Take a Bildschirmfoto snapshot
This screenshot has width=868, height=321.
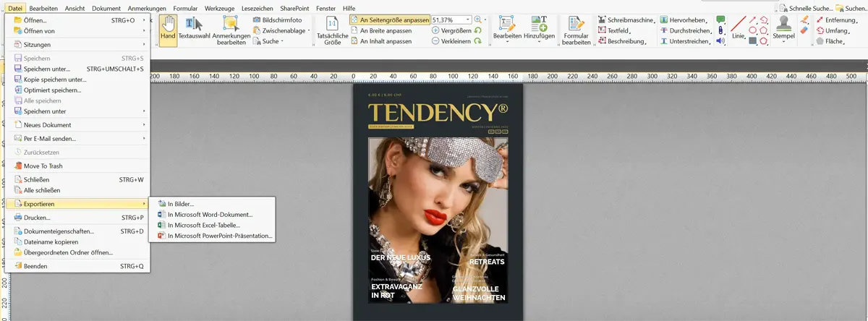[277, 20]
